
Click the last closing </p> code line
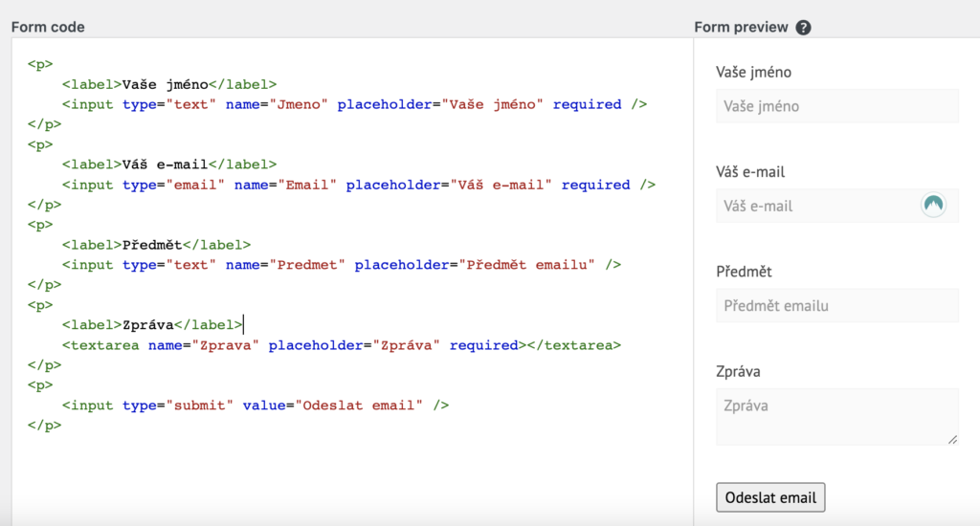point(44,426)
